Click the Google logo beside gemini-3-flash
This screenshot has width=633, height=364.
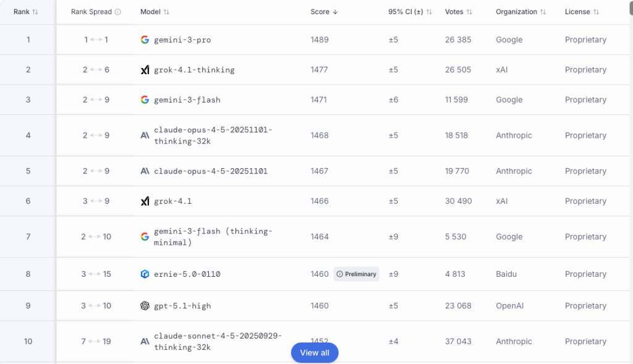pos(145,99)
